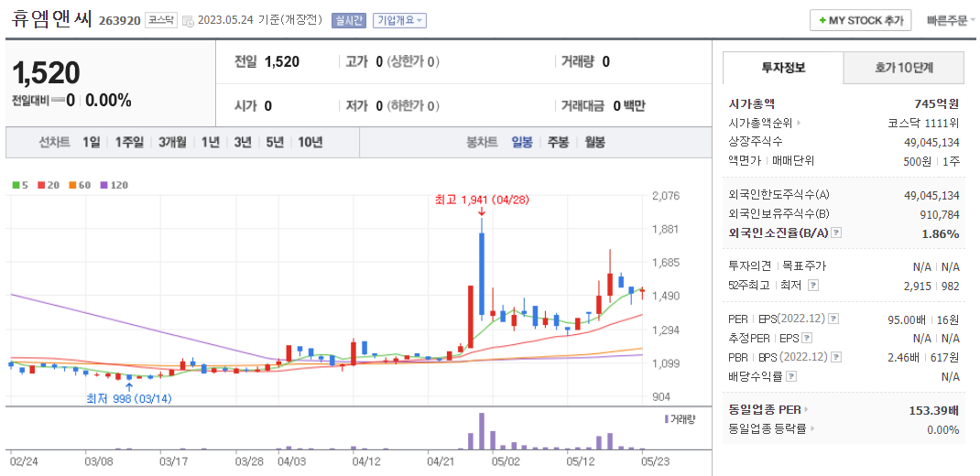Click the tallest volume bar on 04/28
The height and width of the screenshot is (476, 980).
481,431
